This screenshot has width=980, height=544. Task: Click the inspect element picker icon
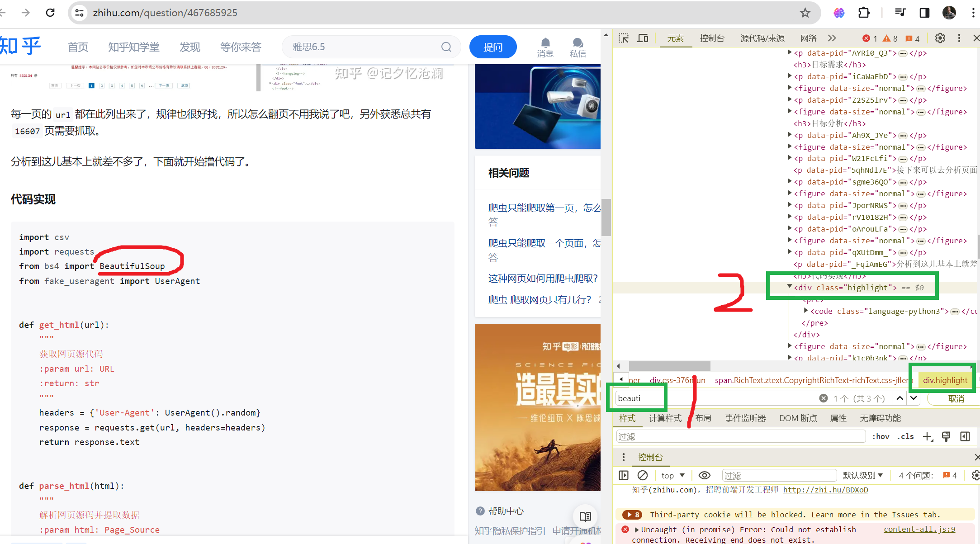pyautogui.click(x=624, y=38)
